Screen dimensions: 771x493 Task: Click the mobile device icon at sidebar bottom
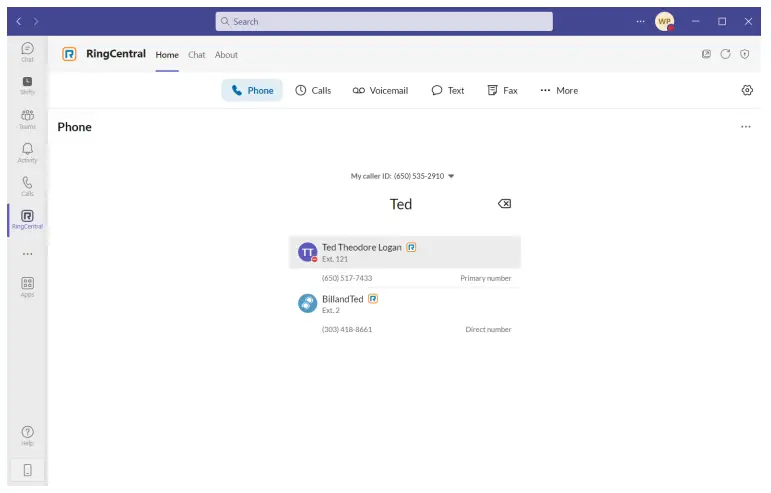click(28, 470)
